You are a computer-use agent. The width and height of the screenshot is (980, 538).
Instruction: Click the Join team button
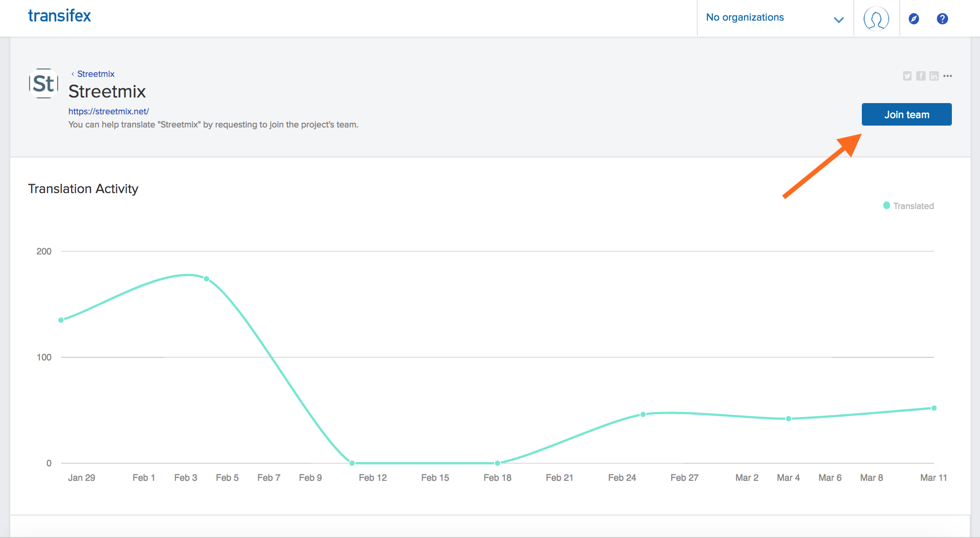906,114
